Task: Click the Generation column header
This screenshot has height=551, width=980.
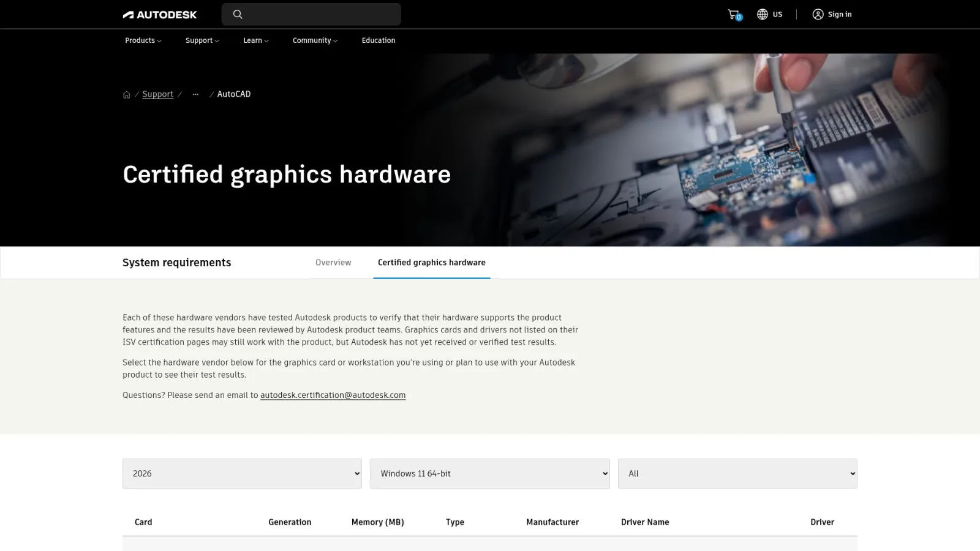Action: click(290, 522)
